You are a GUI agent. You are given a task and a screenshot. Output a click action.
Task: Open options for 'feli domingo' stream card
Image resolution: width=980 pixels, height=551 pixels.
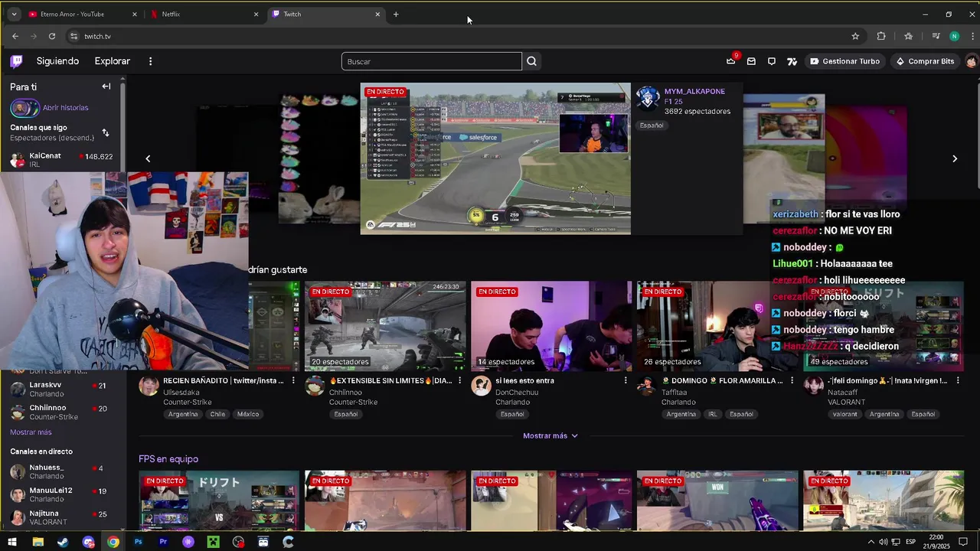(x=958, y=380)
